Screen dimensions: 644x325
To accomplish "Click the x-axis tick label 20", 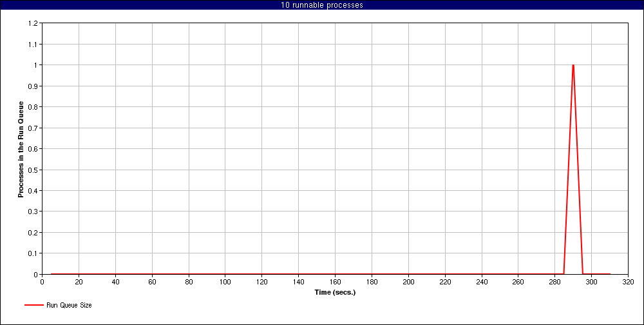I will point(79,282).
